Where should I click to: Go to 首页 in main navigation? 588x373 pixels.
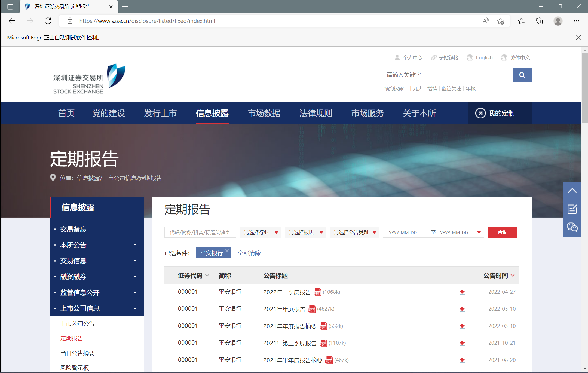coord(66,113)
